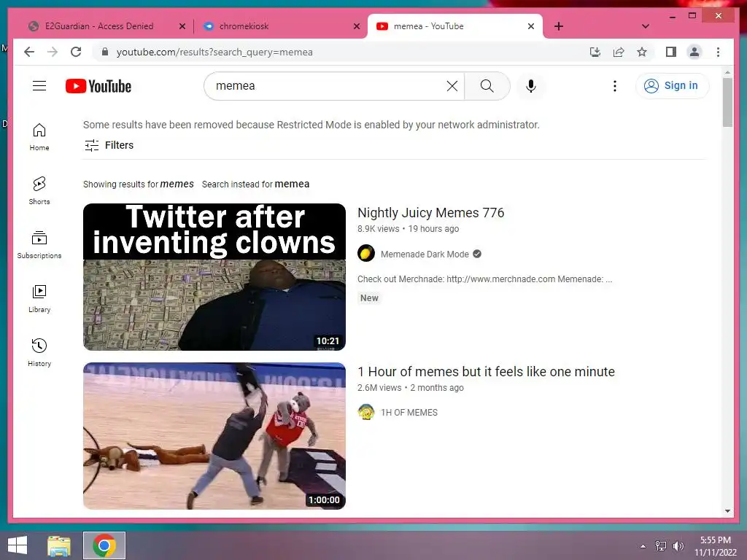Switch to E2Guardian - Access Denied tab

(99, 26)
